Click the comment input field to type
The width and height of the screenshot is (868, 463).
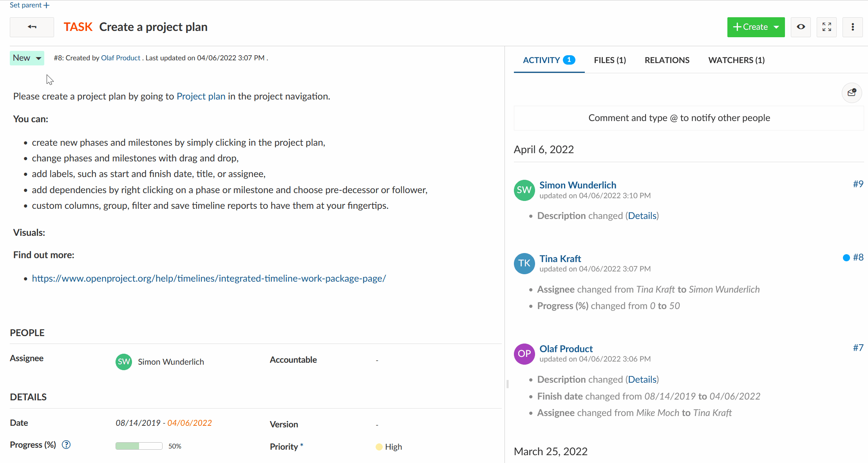[679, 117]
